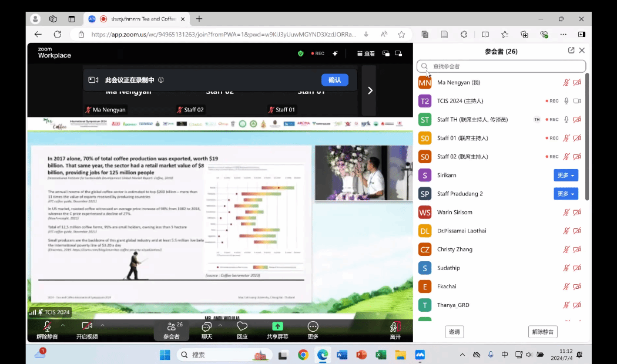Toggle the participants panel button
The image size is (617, 364).
[x=171, y=327]
